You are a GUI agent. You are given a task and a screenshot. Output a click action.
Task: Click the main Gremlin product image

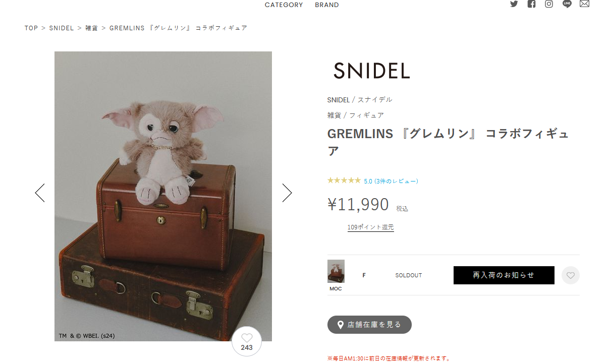click(x=163, y=196)
